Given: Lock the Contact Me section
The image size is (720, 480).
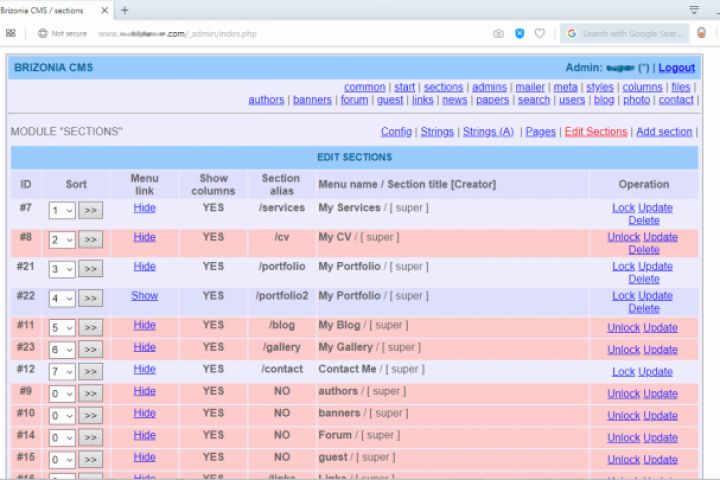Looking at the screenshot, I should coord(623,372).
